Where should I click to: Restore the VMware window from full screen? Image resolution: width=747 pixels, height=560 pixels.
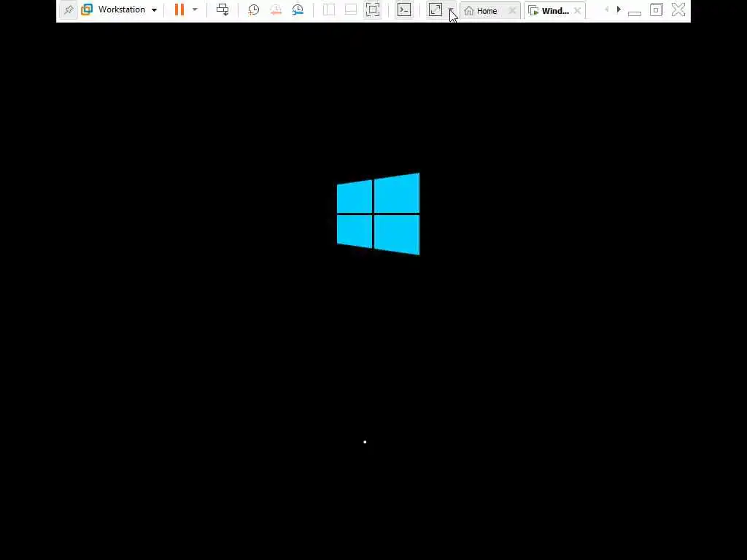656,9
